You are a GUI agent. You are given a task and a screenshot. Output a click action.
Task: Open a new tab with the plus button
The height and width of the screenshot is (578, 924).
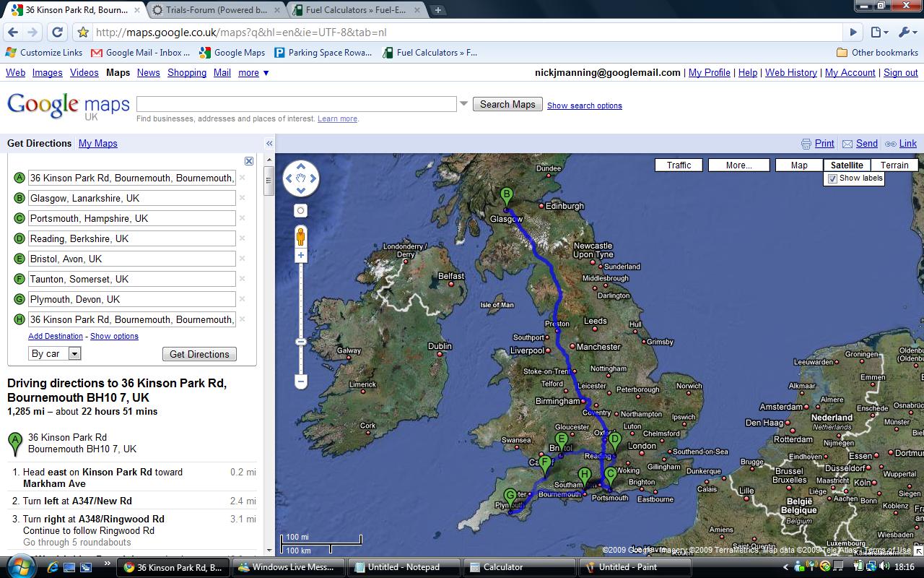438,10
